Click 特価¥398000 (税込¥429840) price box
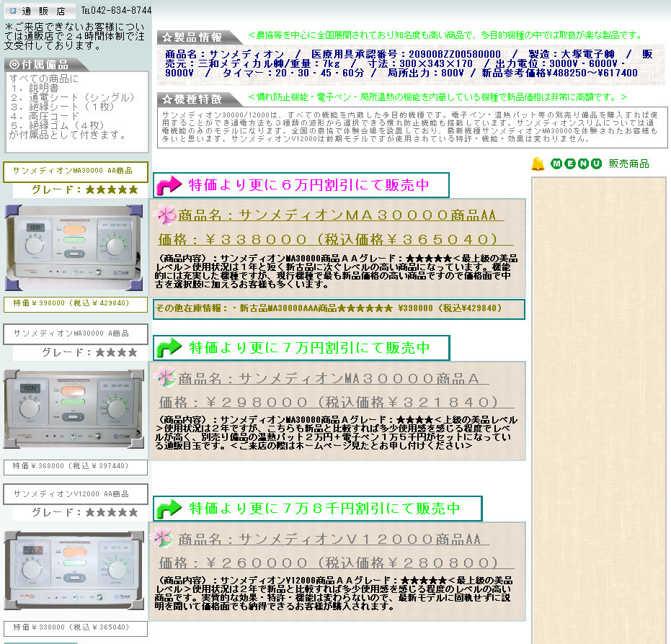Viewport: 671px width, 644px height. coord(75,304)
